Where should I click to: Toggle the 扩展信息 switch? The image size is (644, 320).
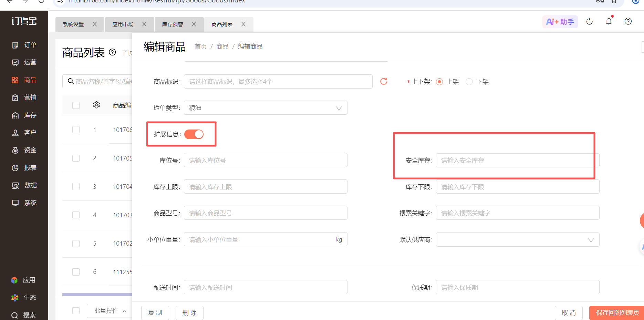click(x=194, y=134)
